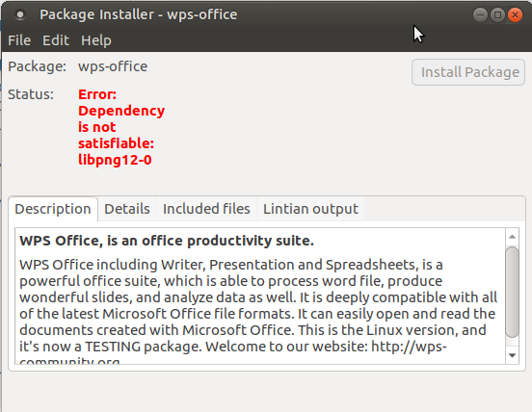Open the Help menu
The image size is (532, 412).
96,40
